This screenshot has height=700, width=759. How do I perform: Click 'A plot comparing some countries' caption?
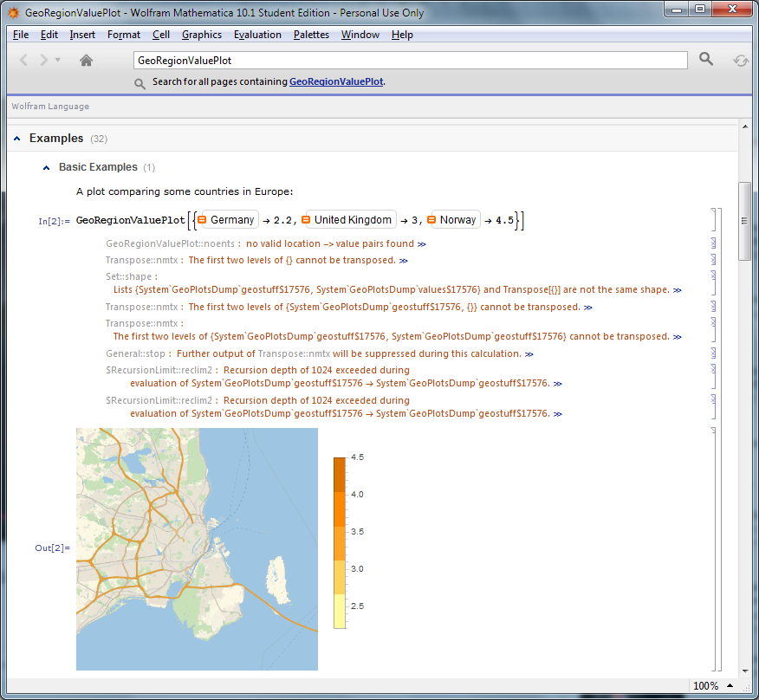point(185,191)
